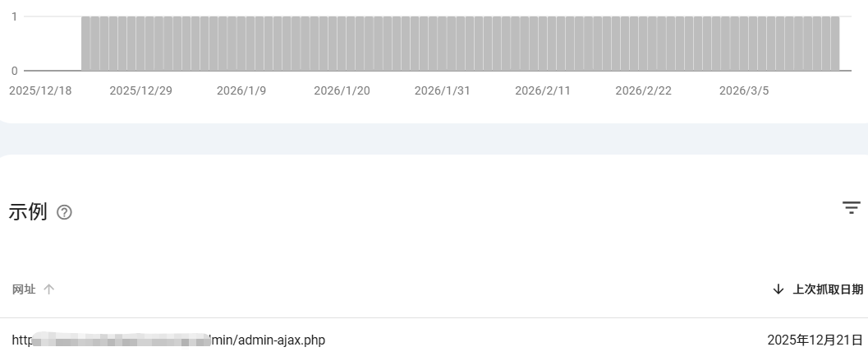This screenshot has width=868, height=361.
Task: Click the 2026/1/9 axis date label
Action: [241, 90]
